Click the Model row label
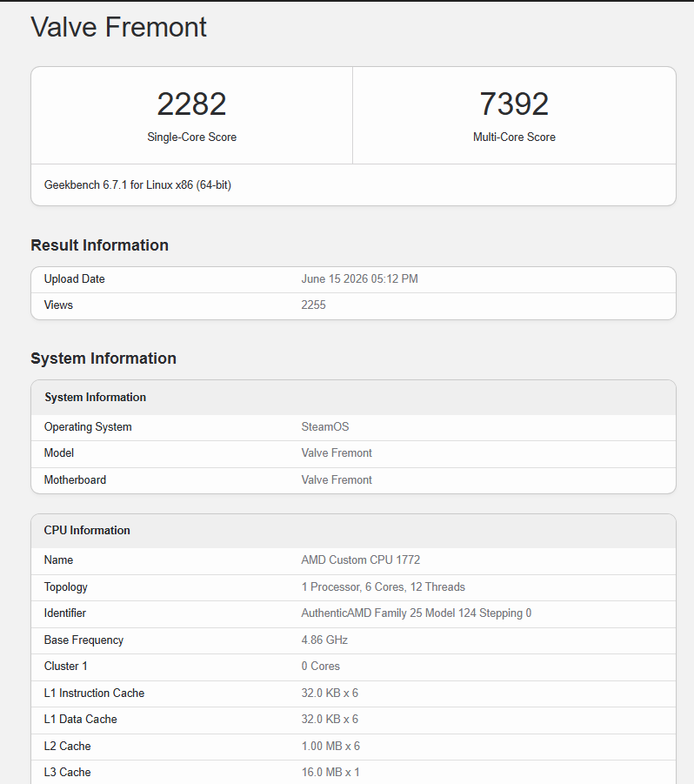This screenshot has height=784, width=694. (x=59, y=453)
